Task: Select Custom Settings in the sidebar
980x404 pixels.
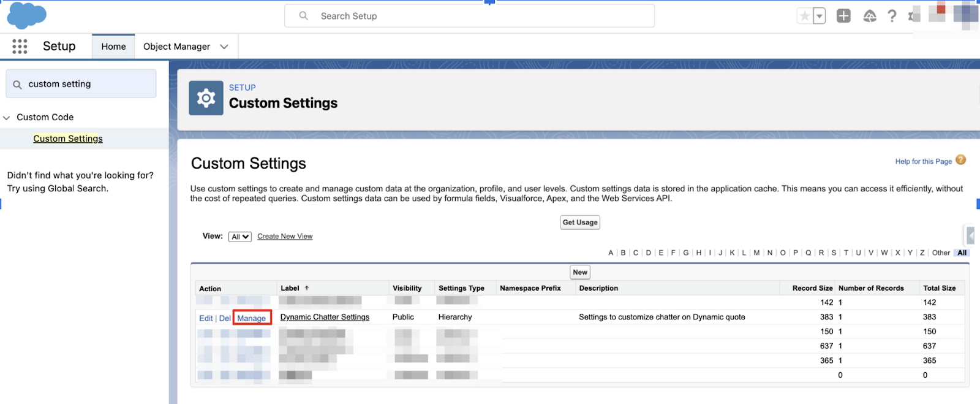Action: pyautogui.click(x=68, y=139)
